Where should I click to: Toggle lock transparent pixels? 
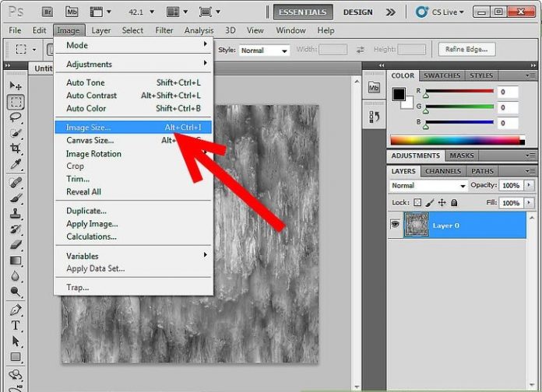coord(417,203)
